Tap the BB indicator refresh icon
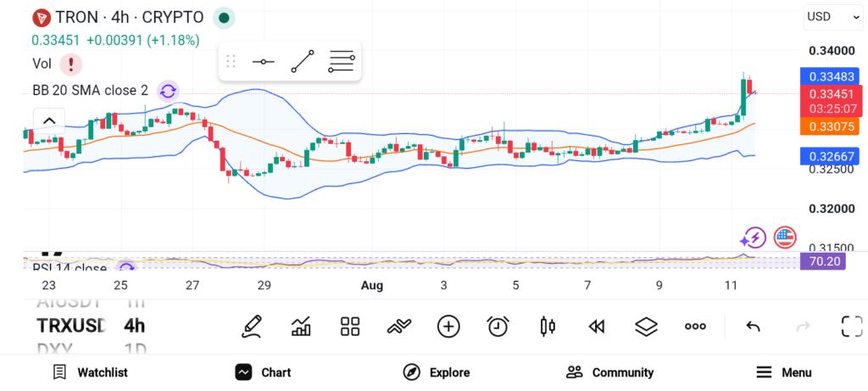868x391 pixels. pyautogui.click(x=168, y=91)
